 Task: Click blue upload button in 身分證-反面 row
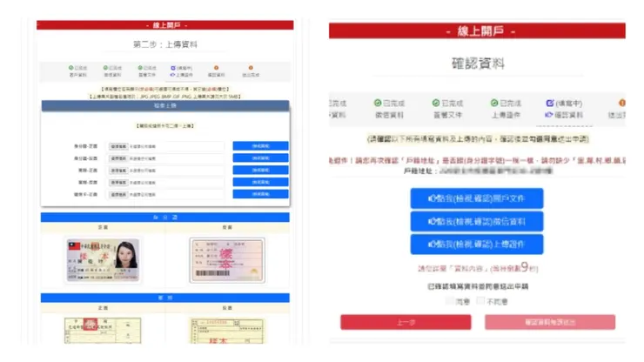pos(260,158)
